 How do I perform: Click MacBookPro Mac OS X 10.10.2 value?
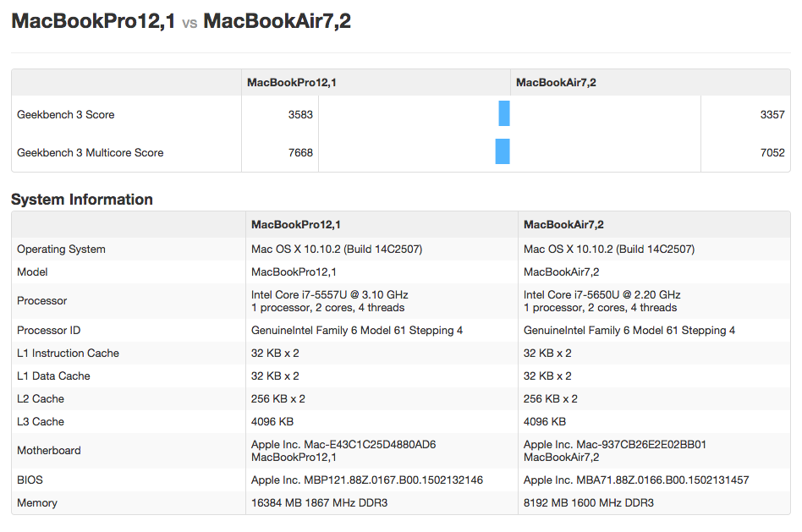(x=337, y=250)
